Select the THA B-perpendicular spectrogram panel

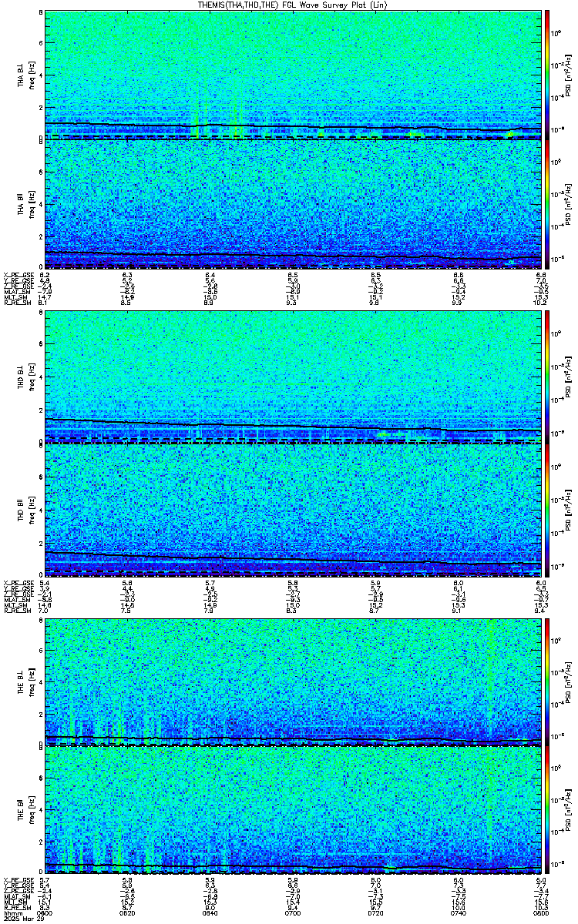pyautogui.click(x=293, y=75)
